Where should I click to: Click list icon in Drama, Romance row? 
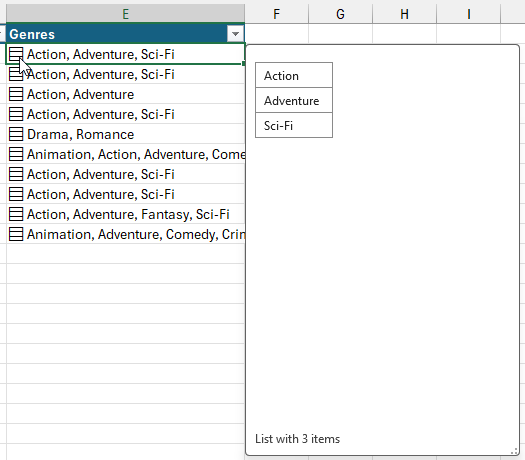16,134
